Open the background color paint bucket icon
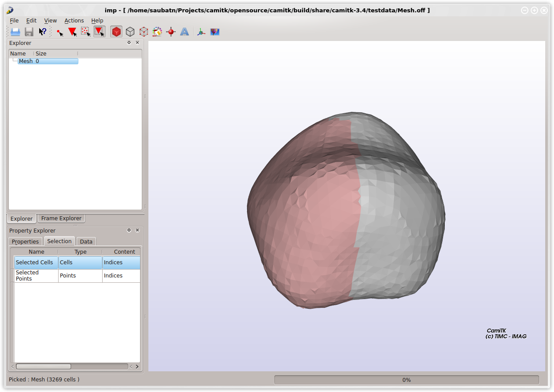Screen dimensions: 554x392 point(157,32)
